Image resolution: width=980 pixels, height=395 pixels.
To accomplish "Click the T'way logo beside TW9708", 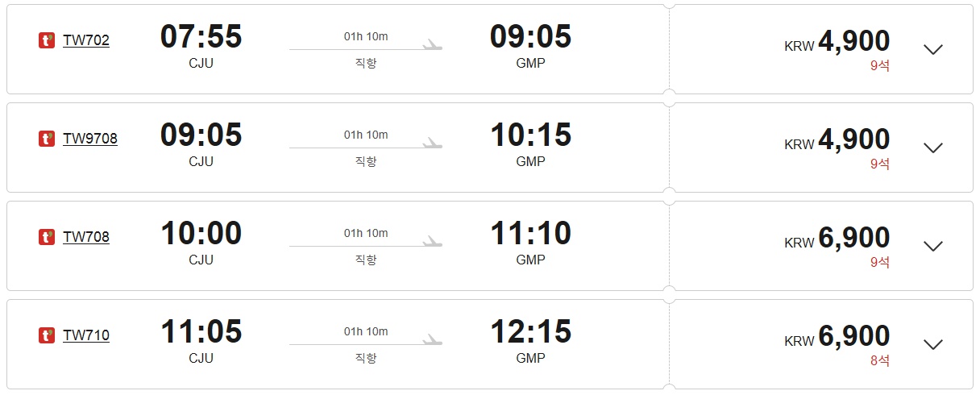I will pos(47,139).
